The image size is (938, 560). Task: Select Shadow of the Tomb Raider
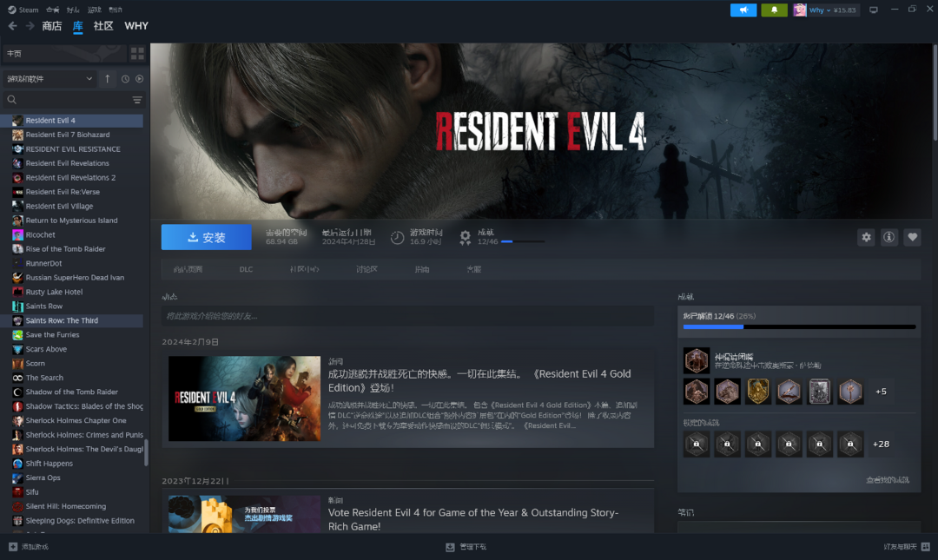coord(72,392)
